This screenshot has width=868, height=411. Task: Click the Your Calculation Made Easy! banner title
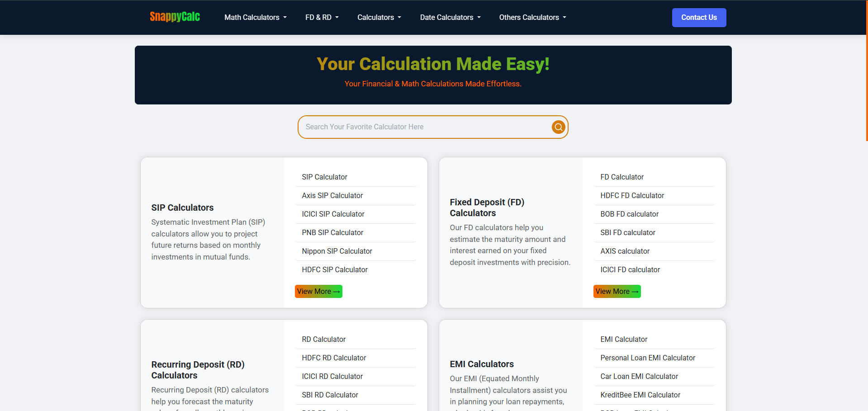(433, 64)
